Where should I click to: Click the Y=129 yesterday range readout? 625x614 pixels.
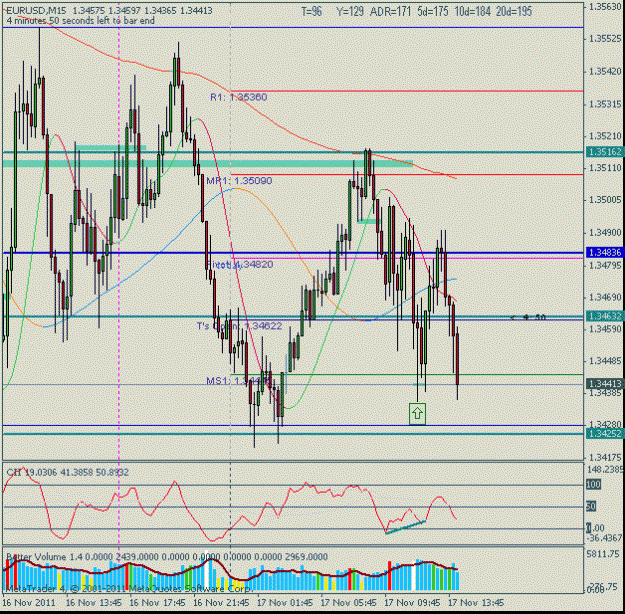pos(350,11)
